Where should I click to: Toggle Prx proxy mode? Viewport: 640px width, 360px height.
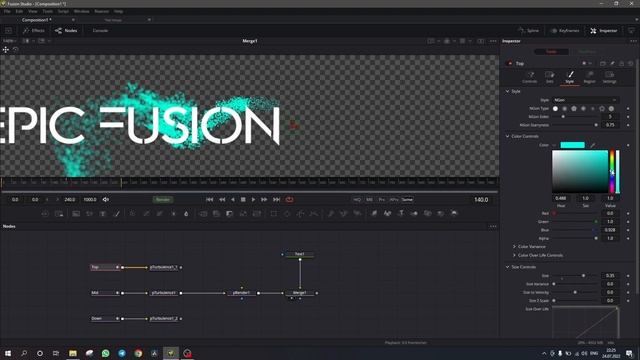[382, 200]
